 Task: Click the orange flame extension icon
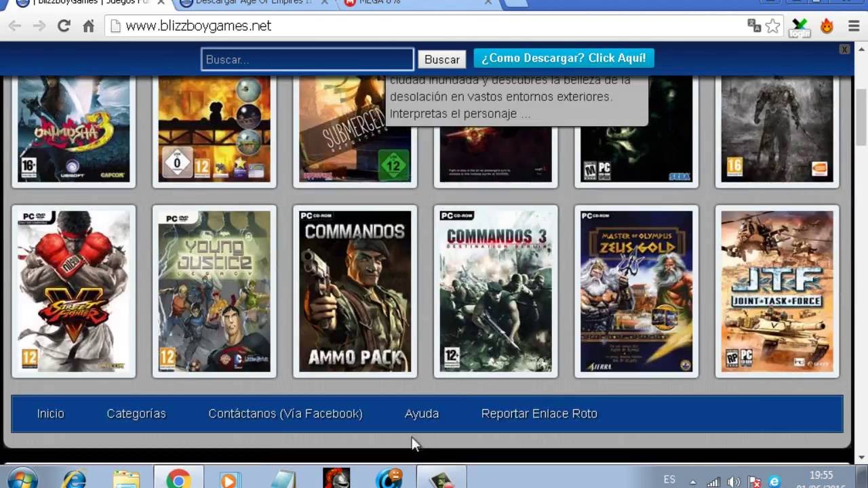tap(827, 26)
